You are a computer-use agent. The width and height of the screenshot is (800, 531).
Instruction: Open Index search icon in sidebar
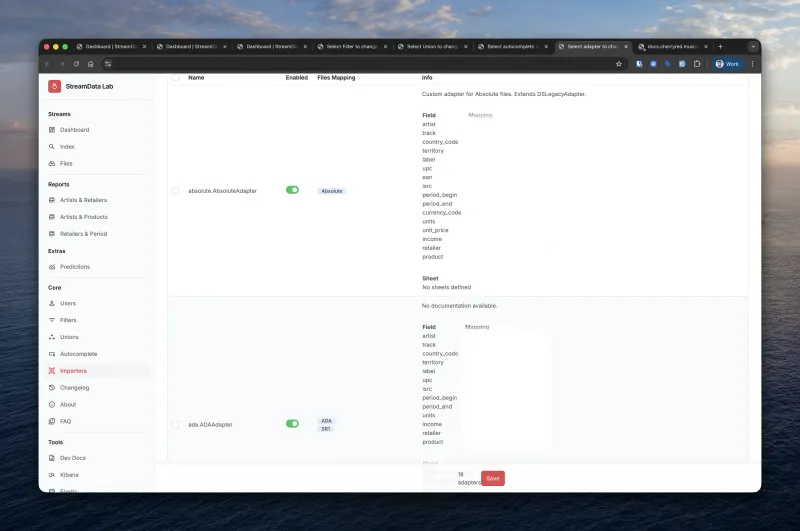click(x=52, y=146)
